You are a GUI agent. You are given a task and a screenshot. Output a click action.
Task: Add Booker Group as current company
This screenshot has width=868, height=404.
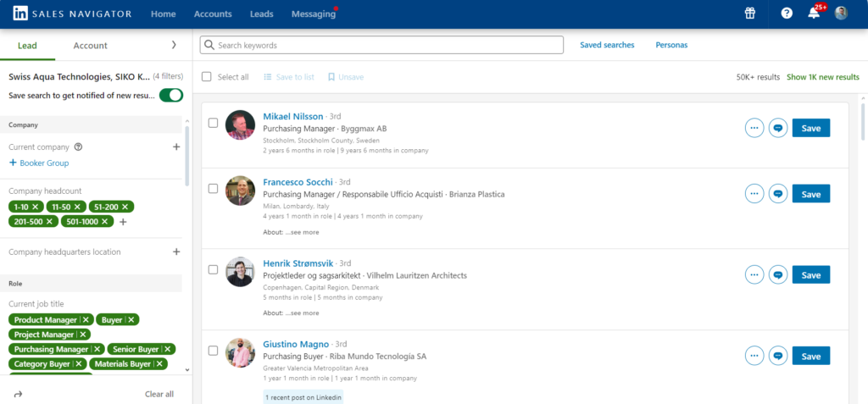point(39,163)
